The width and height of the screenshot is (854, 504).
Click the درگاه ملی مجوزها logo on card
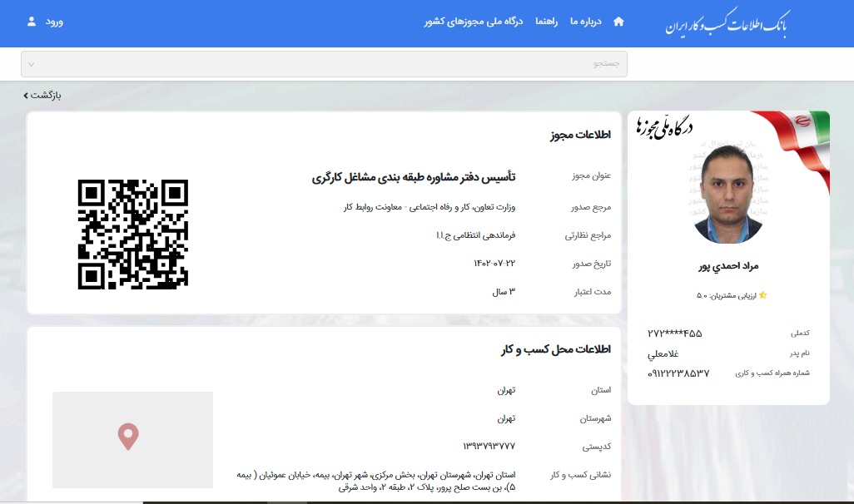664,128
